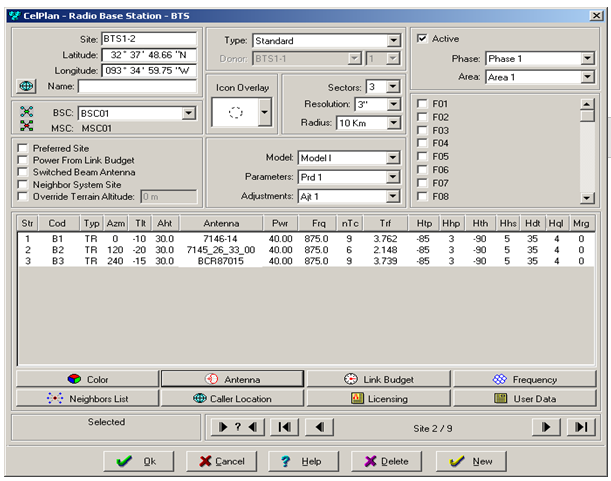Open the Color settings button

pyautogui.click(x=86, y=379)
